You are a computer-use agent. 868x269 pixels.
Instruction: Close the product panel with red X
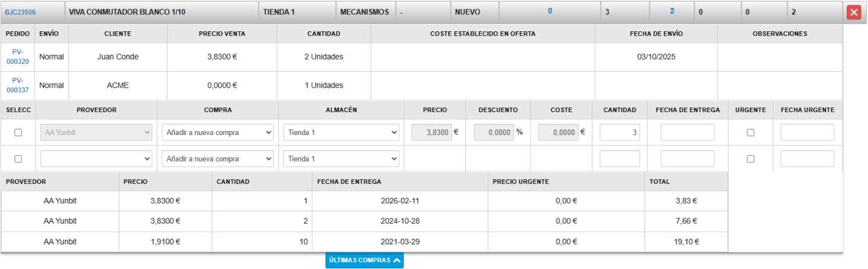[854, 12]
